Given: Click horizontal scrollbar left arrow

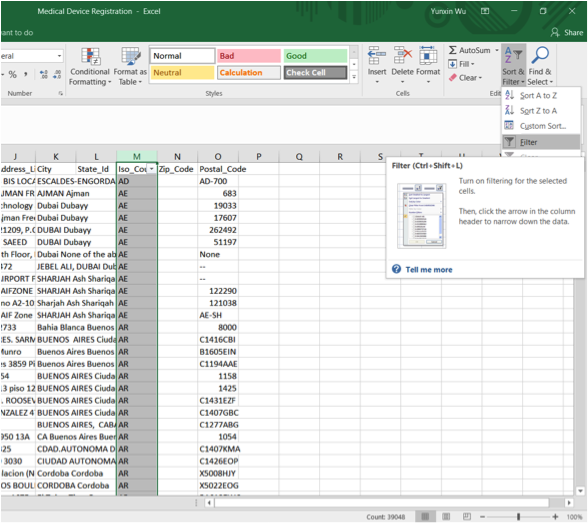Looking at the screenshot, I should 209,502.
